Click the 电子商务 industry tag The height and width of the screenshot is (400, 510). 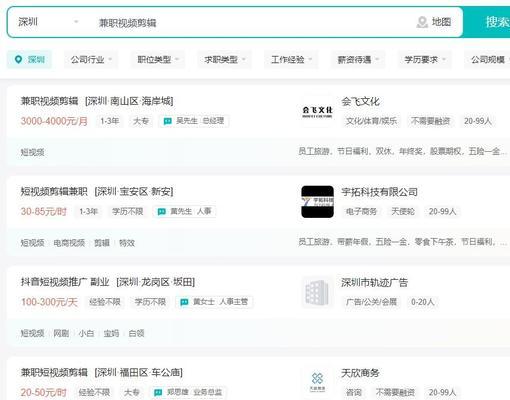(x=361, y=211)
